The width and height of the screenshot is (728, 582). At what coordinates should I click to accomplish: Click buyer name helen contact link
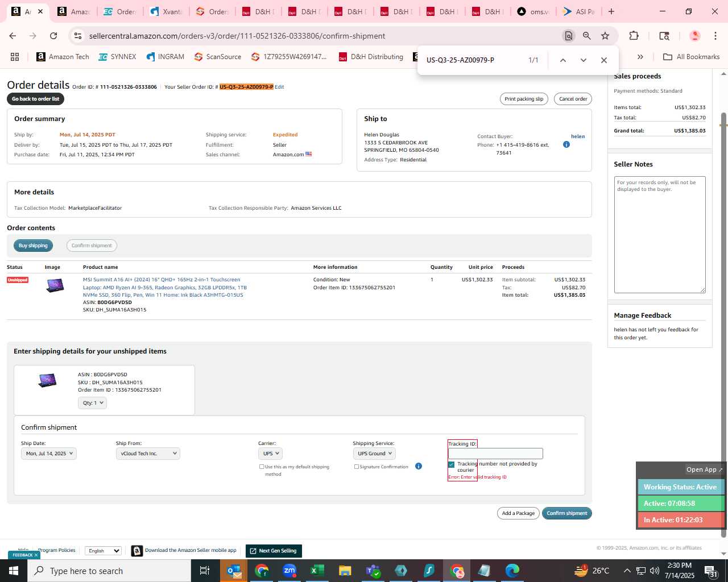coord(578,136)
